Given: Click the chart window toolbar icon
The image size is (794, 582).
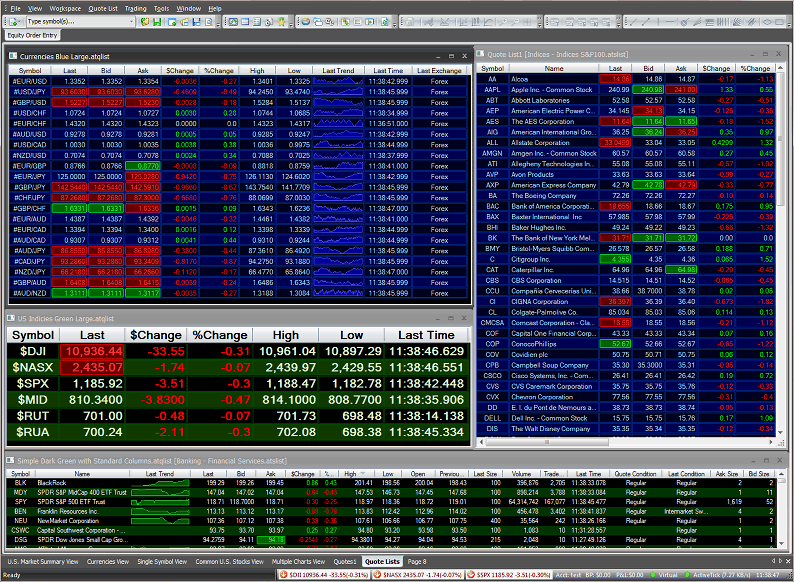Looking at the screenshot, I should coord(233,22).
